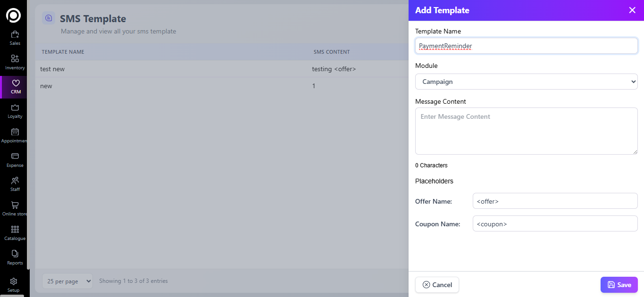The width and height of the screenshot is (644, 297).
Task: Open the Reports documents icon
Action: (15, 254)
